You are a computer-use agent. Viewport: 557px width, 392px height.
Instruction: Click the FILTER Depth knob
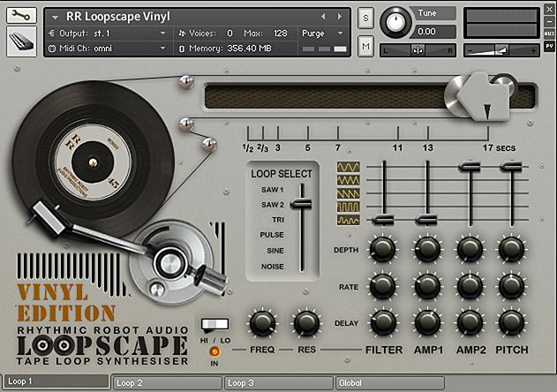click(383, 250)
